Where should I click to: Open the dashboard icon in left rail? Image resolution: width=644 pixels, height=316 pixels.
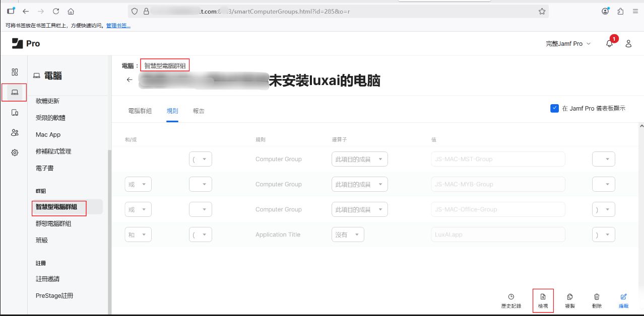(15, 72)
